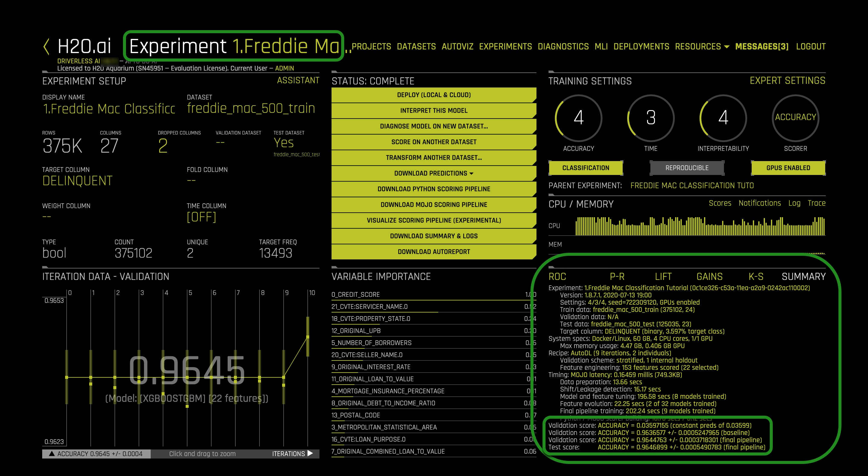Switch to the Notifications view
The height and width of the screenshot is (476, 868).
coord(759,203)
